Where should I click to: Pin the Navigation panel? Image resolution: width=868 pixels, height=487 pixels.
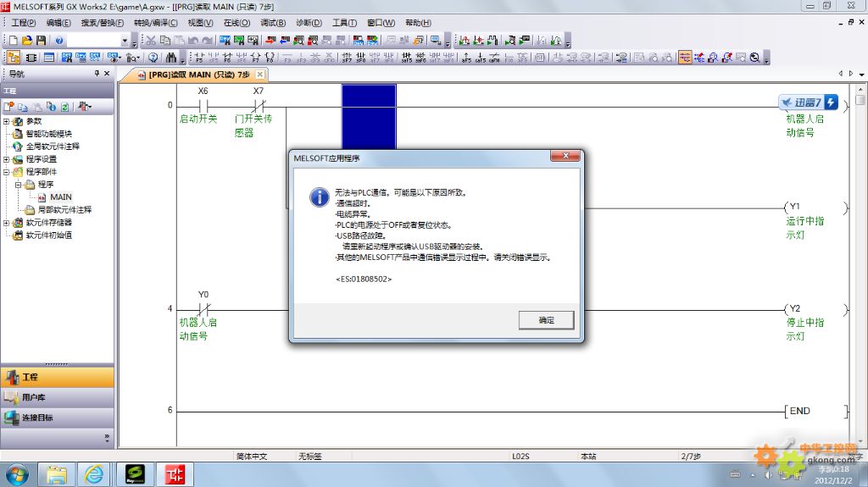pos(97,73)
